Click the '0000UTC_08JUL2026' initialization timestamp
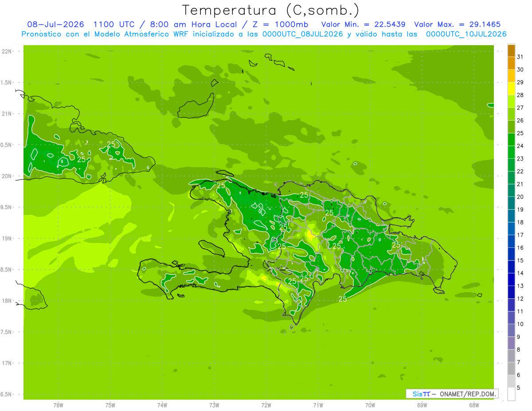The image size is (532, 411). [303, 34]
